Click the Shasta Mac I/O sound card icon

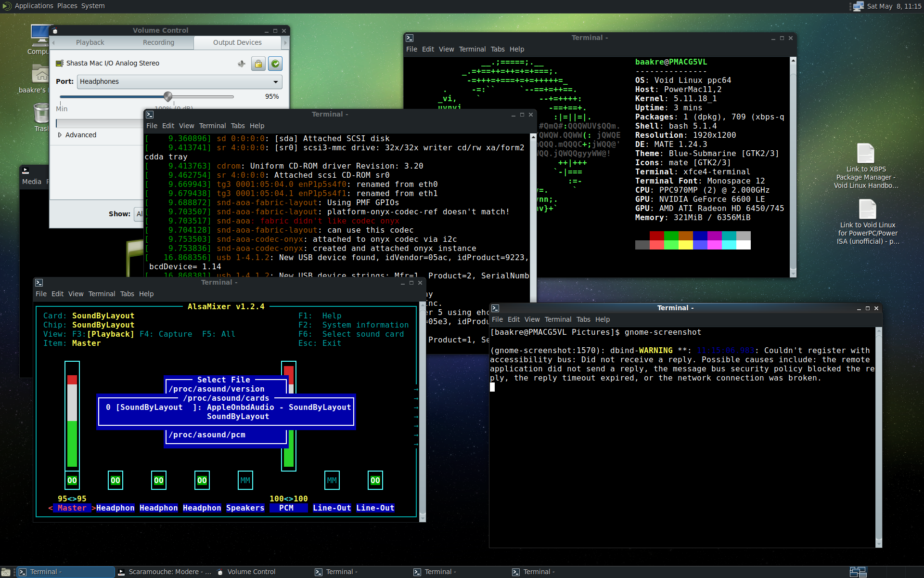60,64
